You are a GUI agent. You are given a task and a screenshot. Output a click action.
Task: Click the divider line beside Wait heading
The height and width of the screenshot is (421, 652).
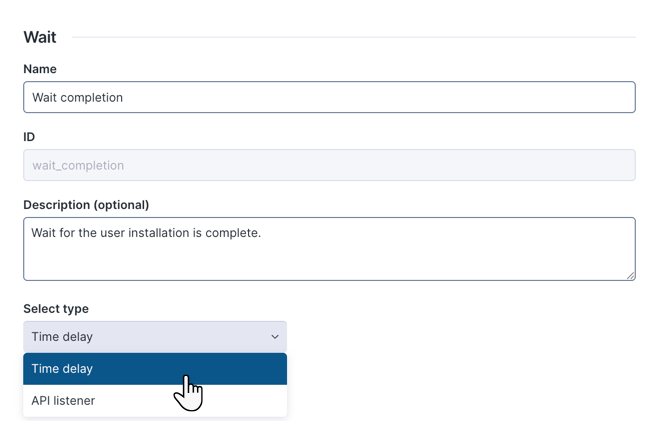tap(350, 38)
